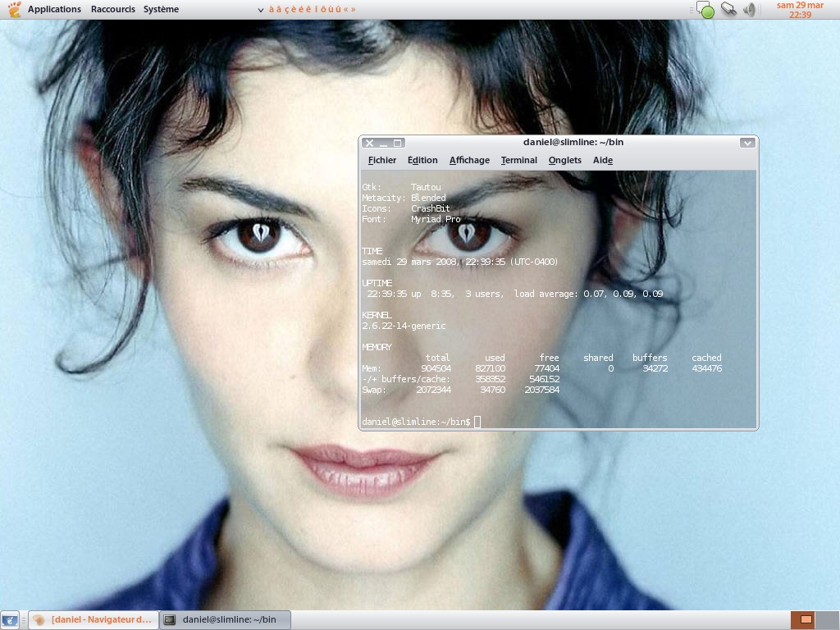Image resolution: width=840 pixels, height=630 pixels.
Task: Click the Font value Myriad Pro
Action: pos(436,219)
